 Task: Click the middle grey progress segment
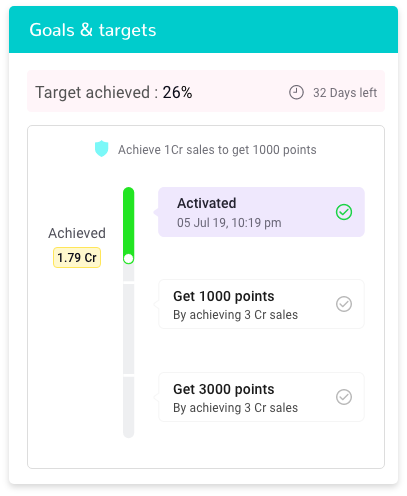coord(128,329)
